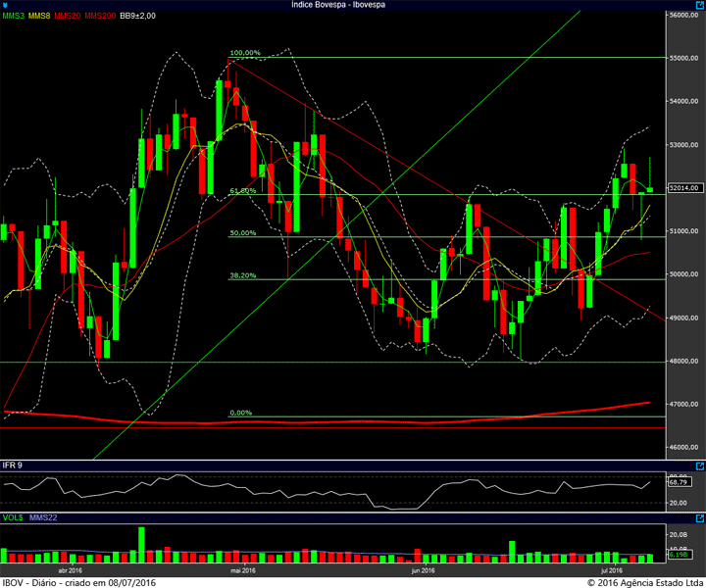
Task: Select the MMS200 moving average label
Action: pos(100,16)
